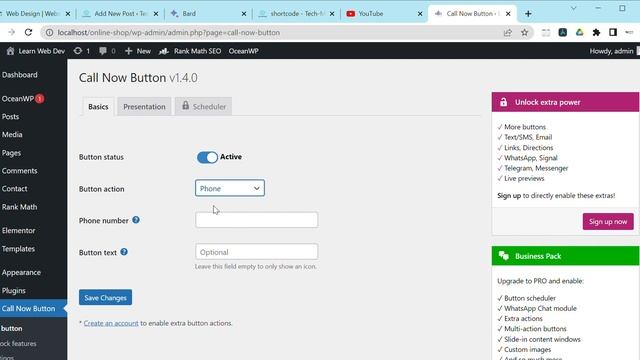This screenshot has height=360, width=640.
Task: Open Contact in the sidebar
Action: 14,189
